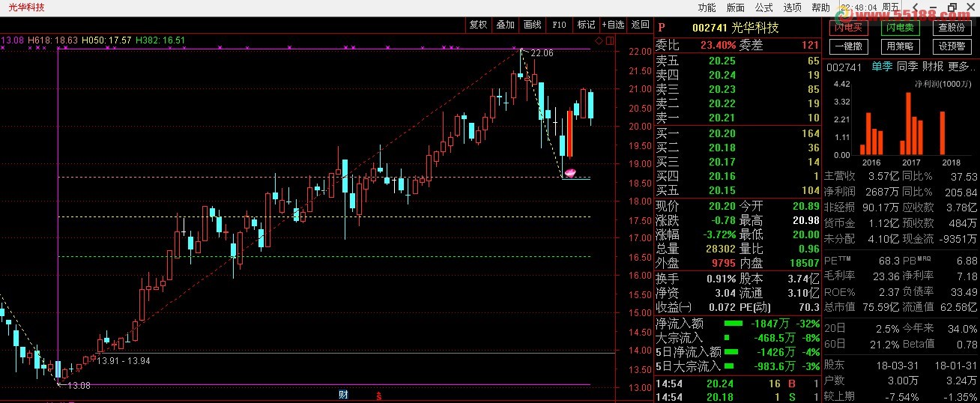Click the 闪电买 quick buy button
This screenshot has width=980, height=403.
tap(848, 28)
